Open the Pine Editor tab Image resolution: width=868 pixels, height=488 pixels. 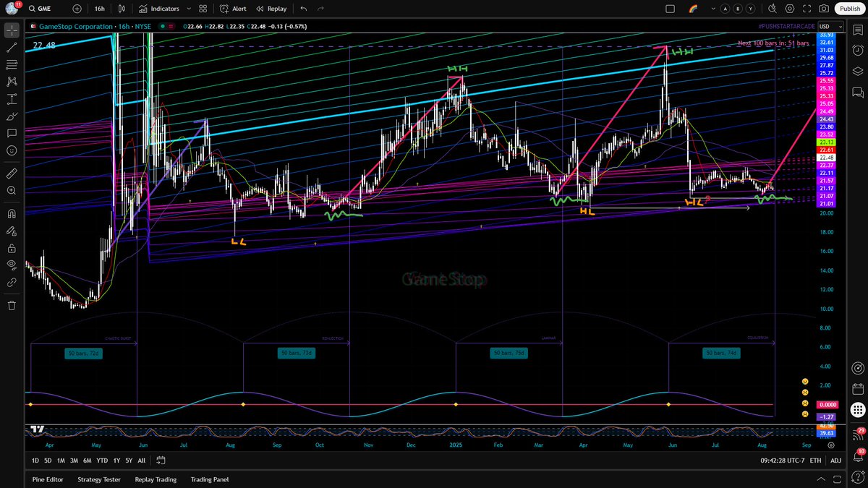pos(48,479)
